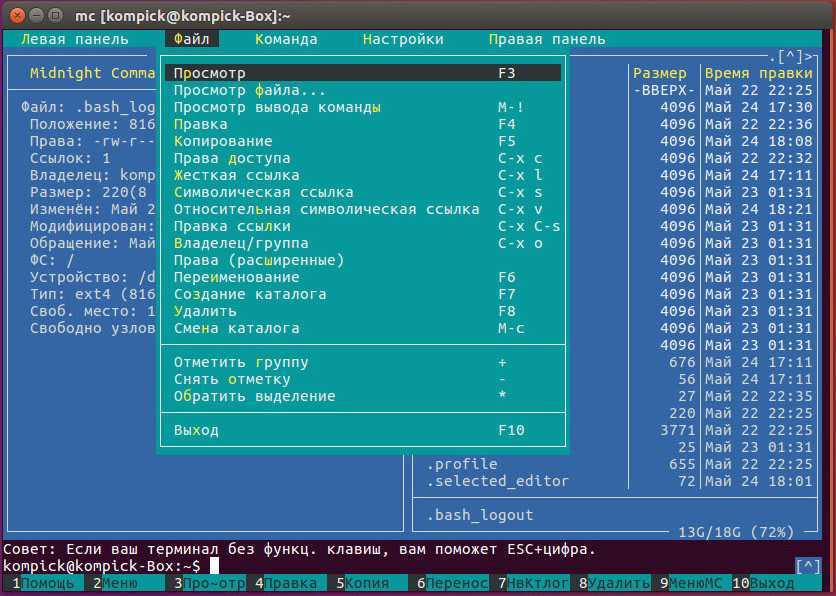Open the Левая панель dropdown menu
Viewport: 836px width, 596px height.
pyautogui.click(x=75, y=39)
